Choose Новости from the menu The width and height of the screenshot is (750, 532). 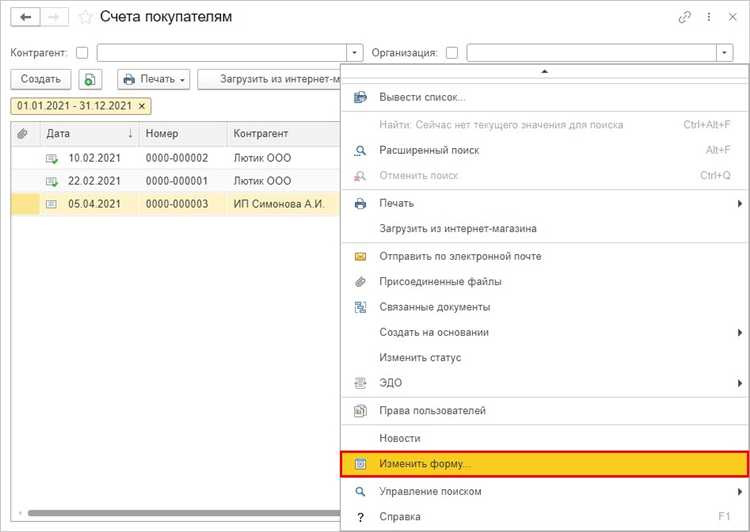point(545,439)
